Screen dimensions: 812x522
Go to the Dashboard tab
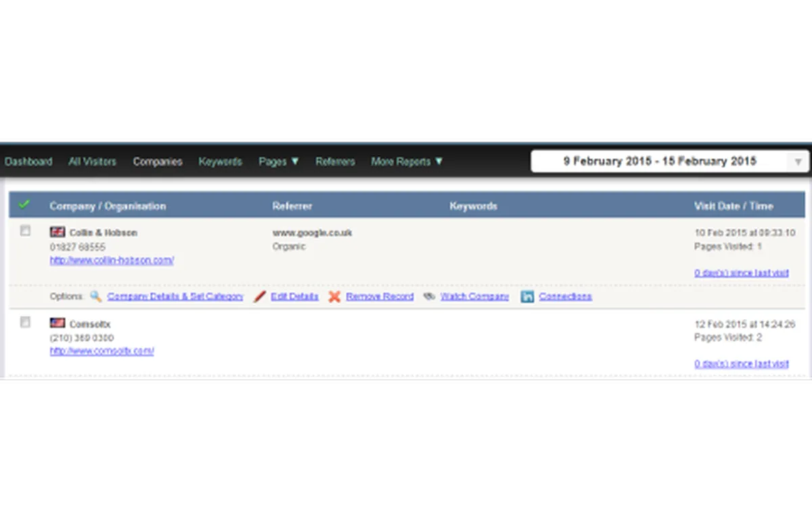tap(28, 162)
